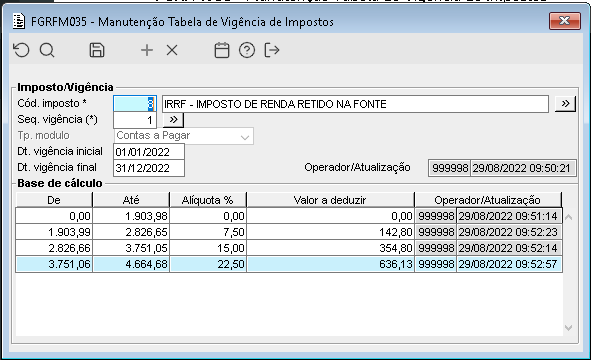This screenshot has height=360, width=592.
Task: Exit the form with logout icon
Action: (272, 50)
